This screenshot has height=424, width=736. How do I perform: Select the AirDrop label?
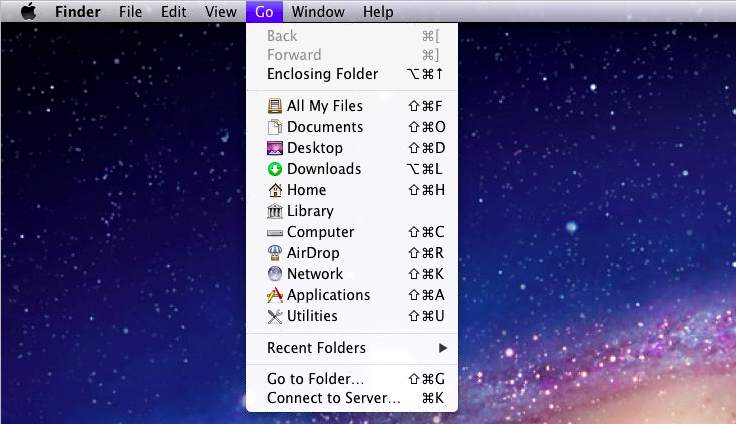click(x=313, y=253)
